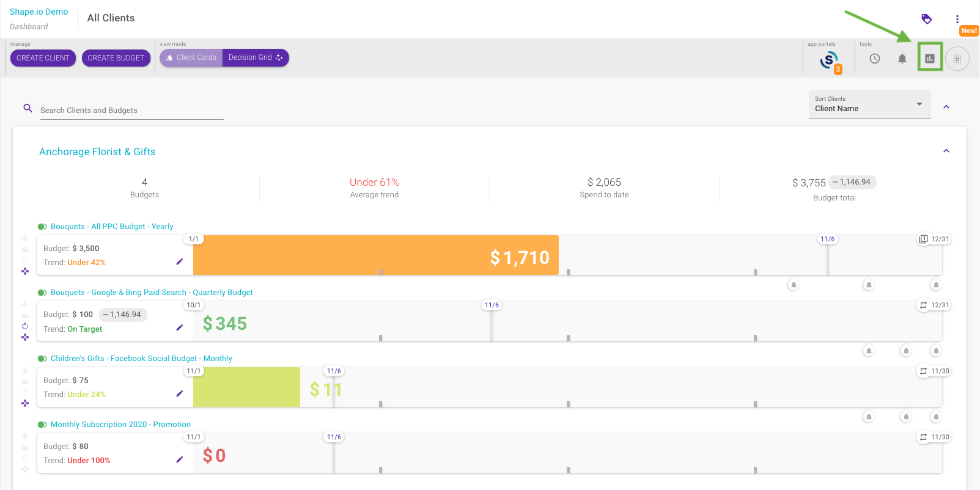The height and width of the screenshot is (490, 980).
Task: Click the '$0' spend amount
Action: pos(214,455)
